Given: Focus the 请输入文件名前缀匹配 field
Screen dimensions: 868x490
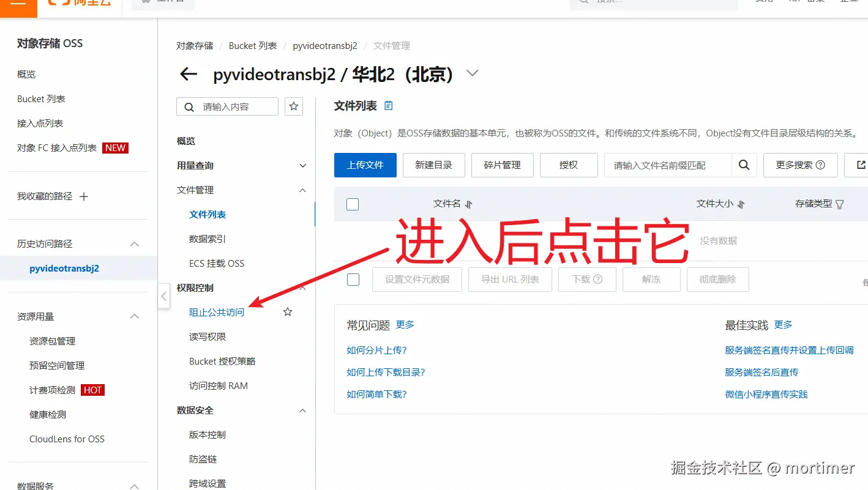Looking at the screenshot, I should coord(668,165).
